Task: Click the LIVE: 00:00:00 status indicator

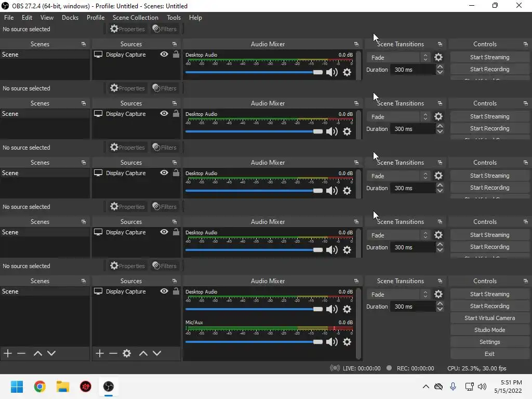Action: click(x=355, y=368)
